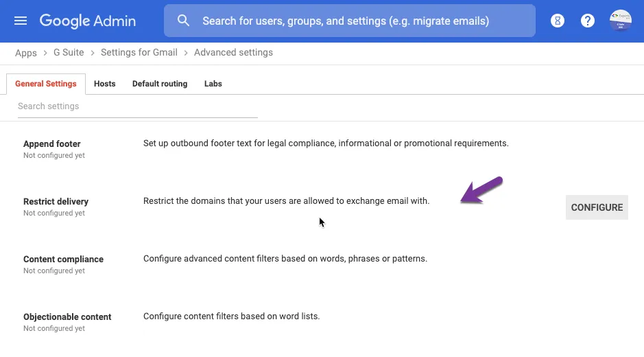The height and width of the screenshot is (357, 644).
Task: Switch to the Default routing tab
Action: [160, 84]
